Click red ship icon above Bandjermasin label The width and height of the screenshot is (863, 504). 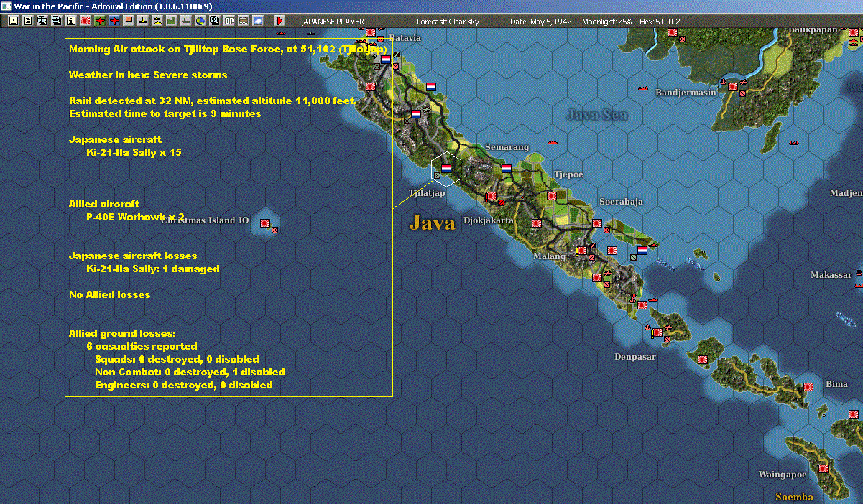coord(643,88)
